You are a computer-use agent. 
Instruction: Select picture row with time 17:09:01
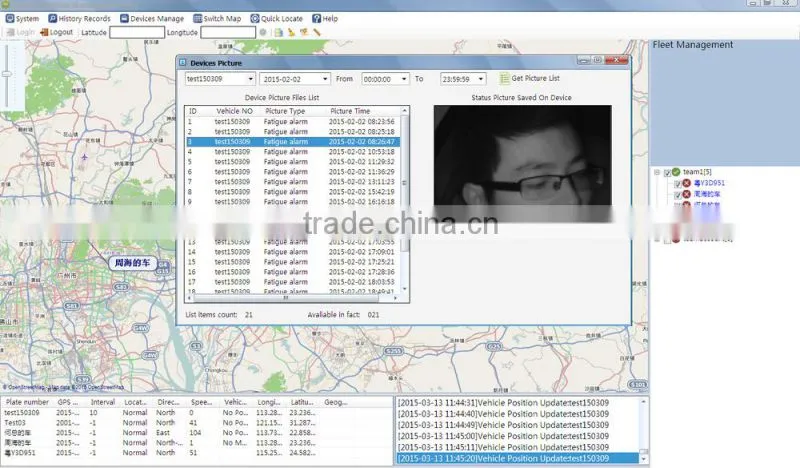point(293,252)
